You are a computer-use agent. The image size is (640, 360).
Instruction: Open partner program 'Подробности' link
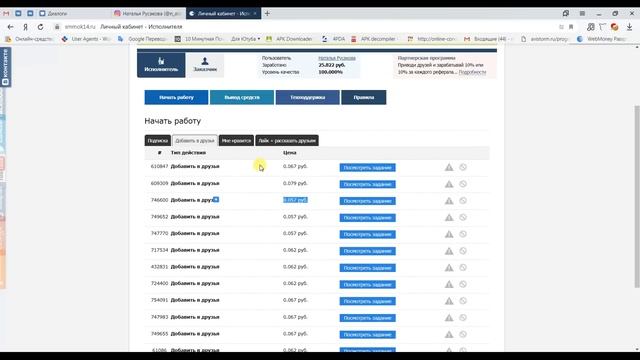pyautogui.click(x=472, y=72)
